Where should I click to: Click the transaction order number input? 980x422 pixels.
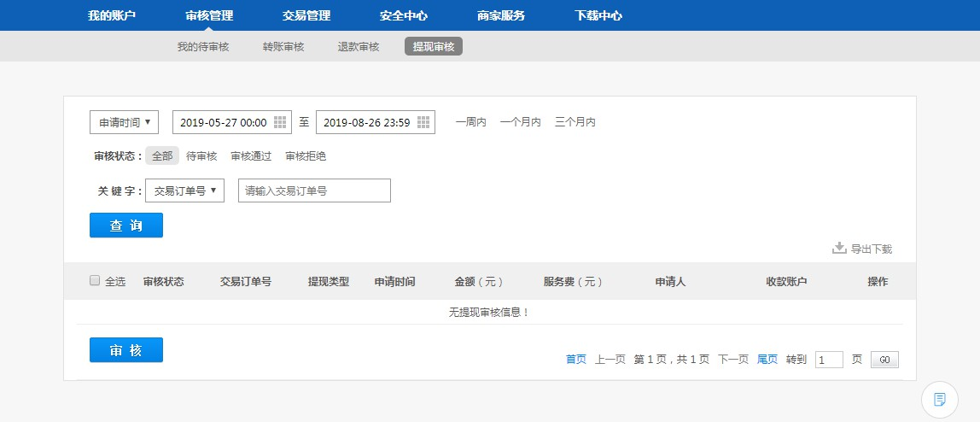click(314, 190)
